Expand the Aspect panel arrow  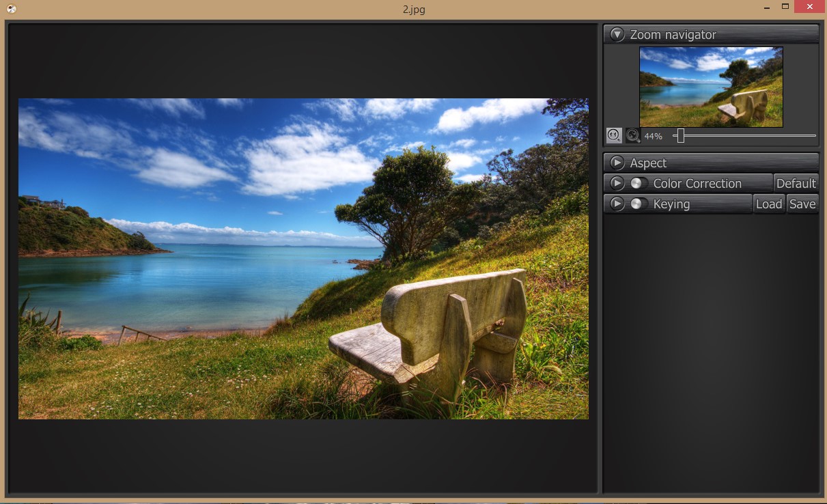coord(617,163)
